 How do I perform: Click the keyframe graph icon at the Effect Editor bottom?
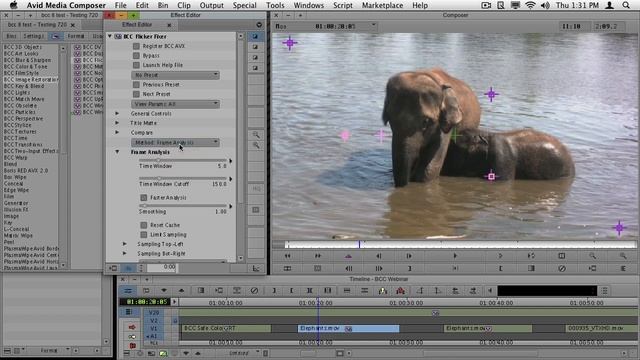(x=256, y=268)
